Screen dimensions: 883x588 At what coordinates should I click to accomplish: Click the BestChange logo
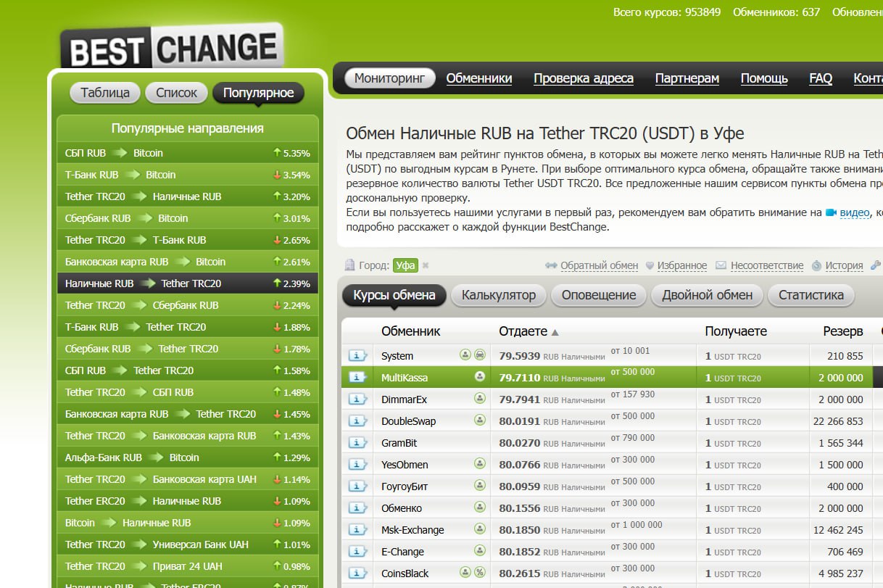(172, 47)
